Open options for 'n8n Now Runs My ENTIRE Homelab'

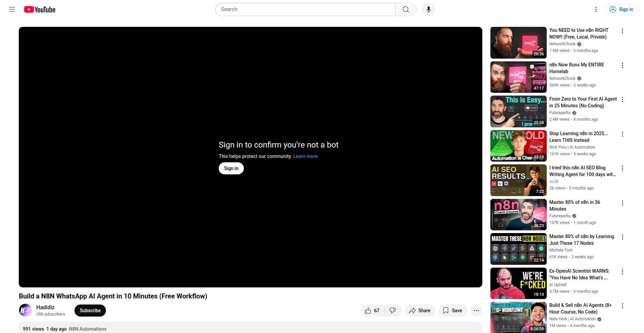pyautogui.click(x=622, y=65)
